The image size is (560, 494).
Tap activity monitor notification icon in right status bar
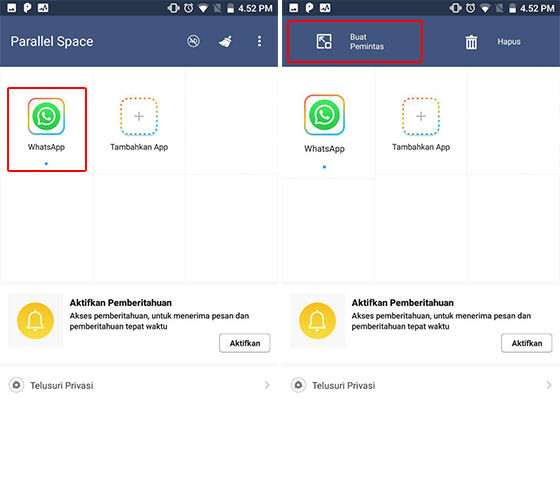coord(325,8)
